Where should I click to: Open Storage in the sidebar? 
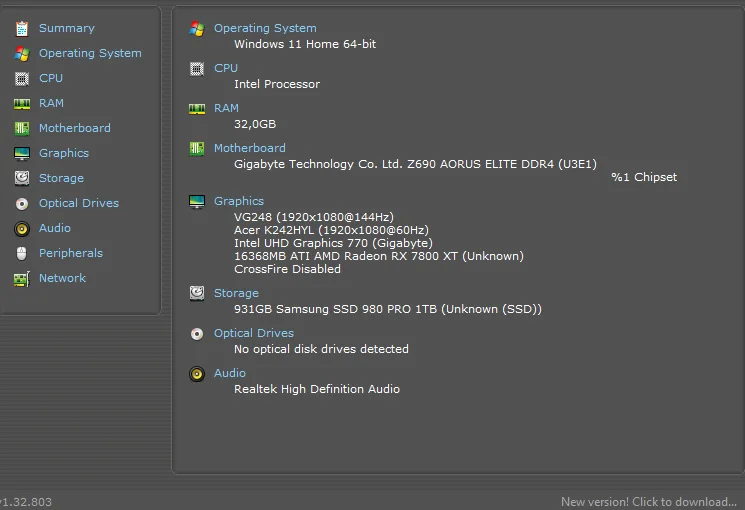(x=61, y=178)
